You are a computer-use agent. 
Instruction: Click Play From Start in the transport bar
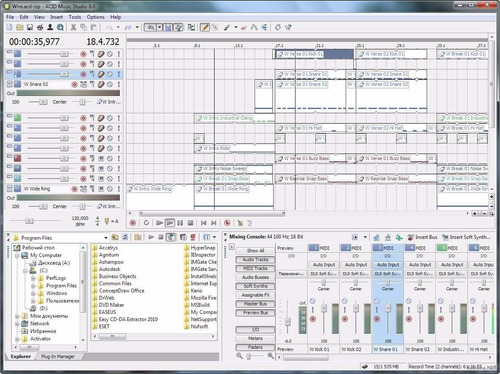point(160,223)
